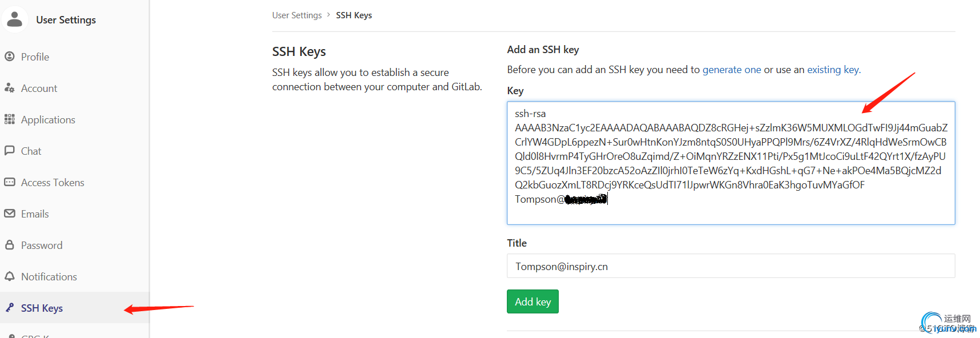Click the Profile smiley icon
This screenshot has height=338, width=980.
click(x=10, y=57)
